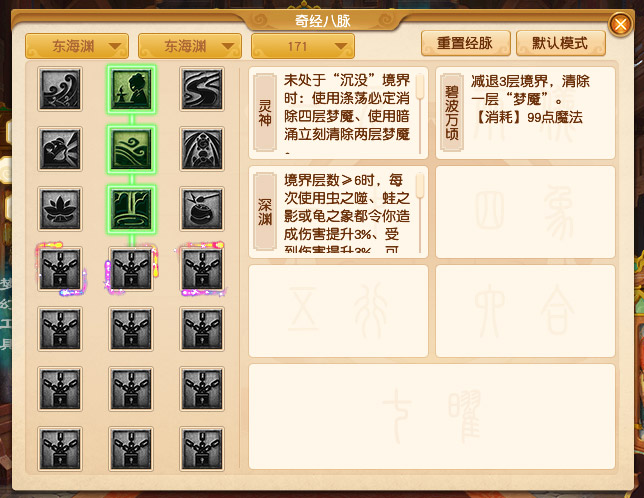This screenshot has width=644, height=498.
Task: Select the flowing river skill icon
Action: (202, 89)
